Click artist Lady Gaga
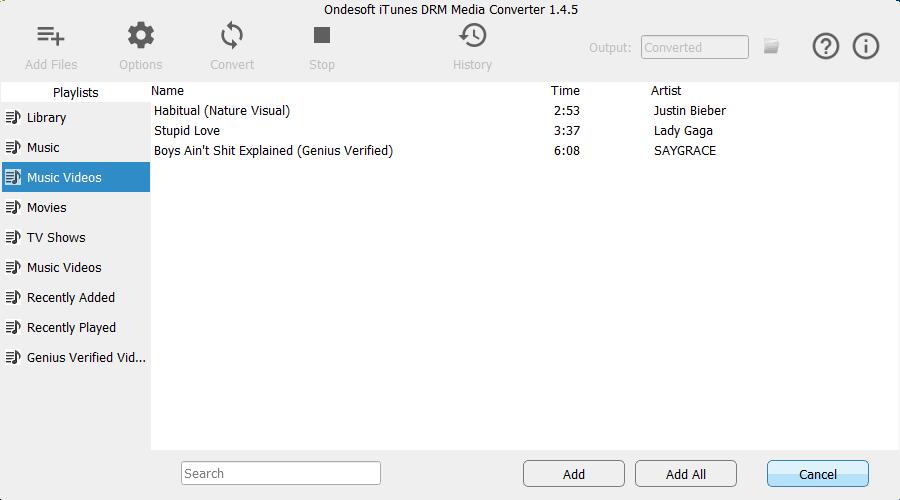The height and width of the screenshot is (500, 900). (x=683, y=131)
